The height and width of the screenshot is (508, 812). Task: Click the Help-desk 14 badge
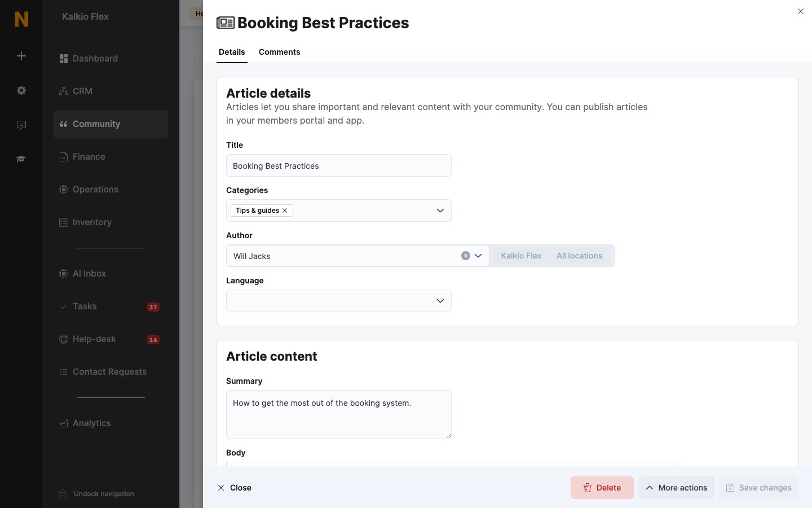pos(153,340)
